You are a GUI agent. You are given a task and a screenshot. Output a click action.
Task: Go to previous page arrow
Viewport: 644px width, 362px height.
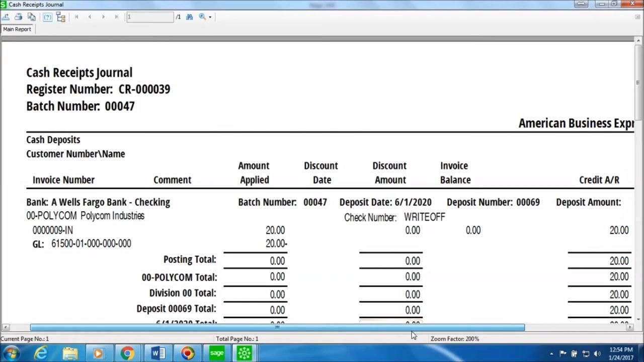point(90,17)
